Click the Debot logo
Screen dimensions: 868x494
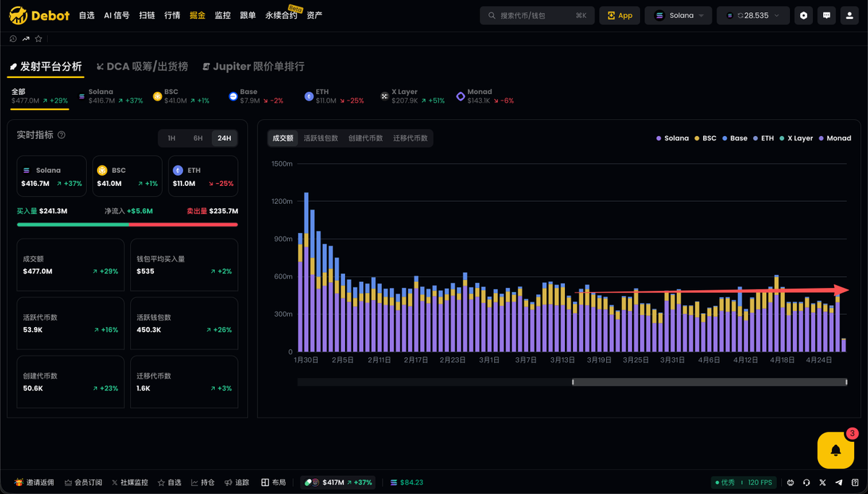coord(38,15)
